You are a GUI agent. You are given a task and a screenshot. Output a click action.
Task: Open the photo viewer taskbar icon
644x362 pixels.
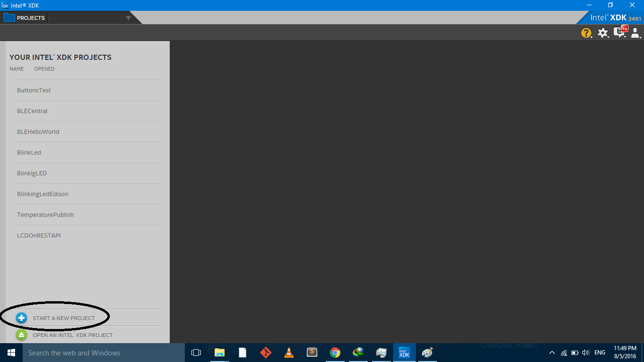pos(381,353)
